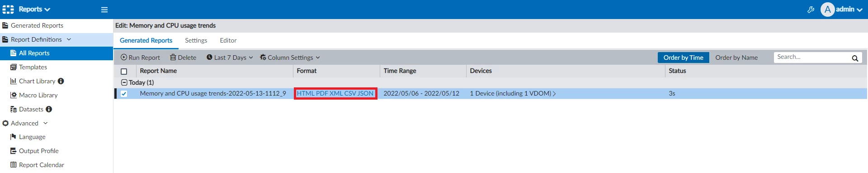The image size is (868, 173).
Task: Click the Run Report play icon
Action: click(124, 58)
